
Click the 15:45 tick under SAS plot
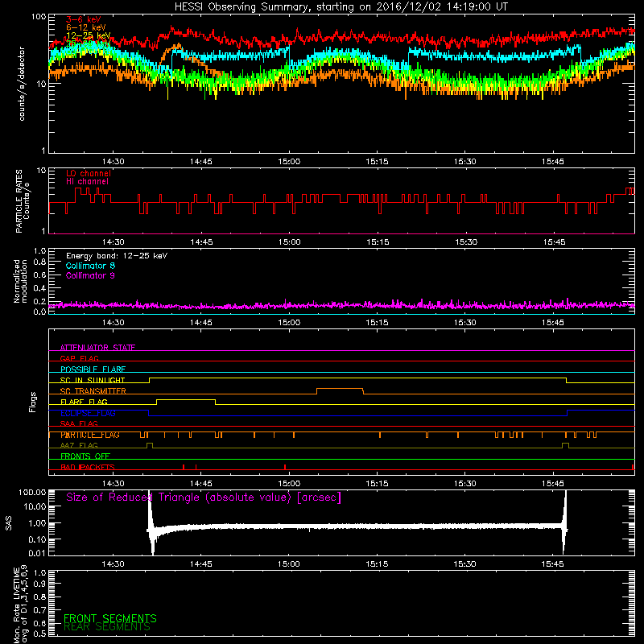pos(552,564)
